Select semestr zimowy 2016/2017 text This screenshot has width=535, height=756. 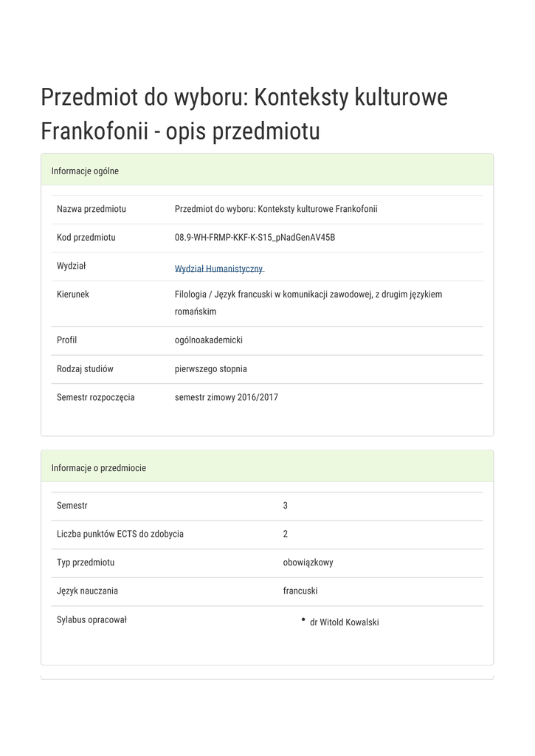pos(227,397)
